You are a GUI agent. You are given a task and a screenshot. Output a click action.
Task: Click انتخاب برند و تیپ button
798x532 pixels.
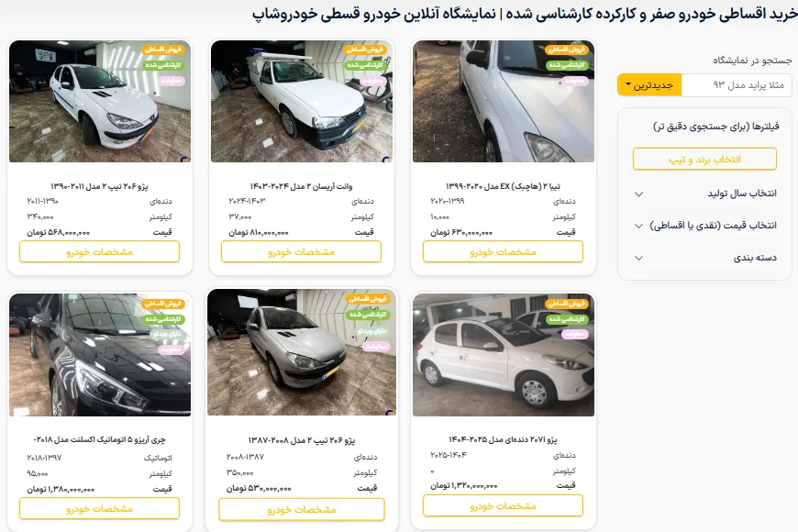(704, 160)
